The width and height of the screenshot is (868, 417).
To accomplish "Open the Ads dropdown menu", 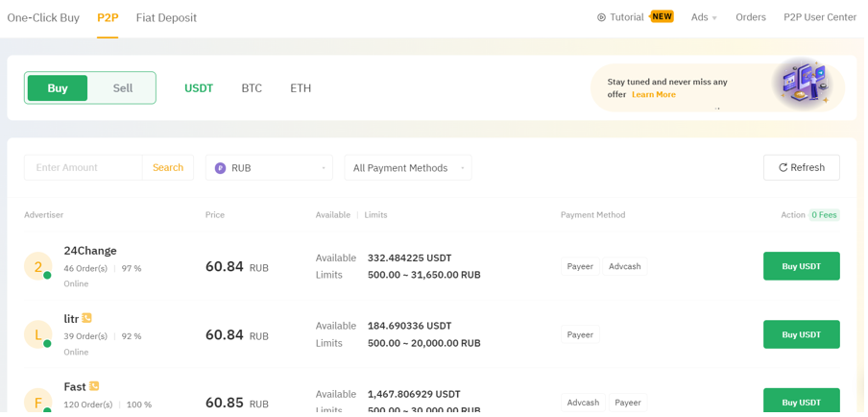I will tap(704, 17).
